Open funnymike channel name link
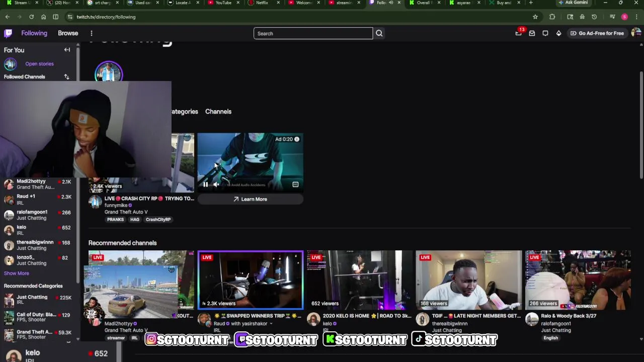This screenshot has height=362, width=644. click(x=116, y=205)
